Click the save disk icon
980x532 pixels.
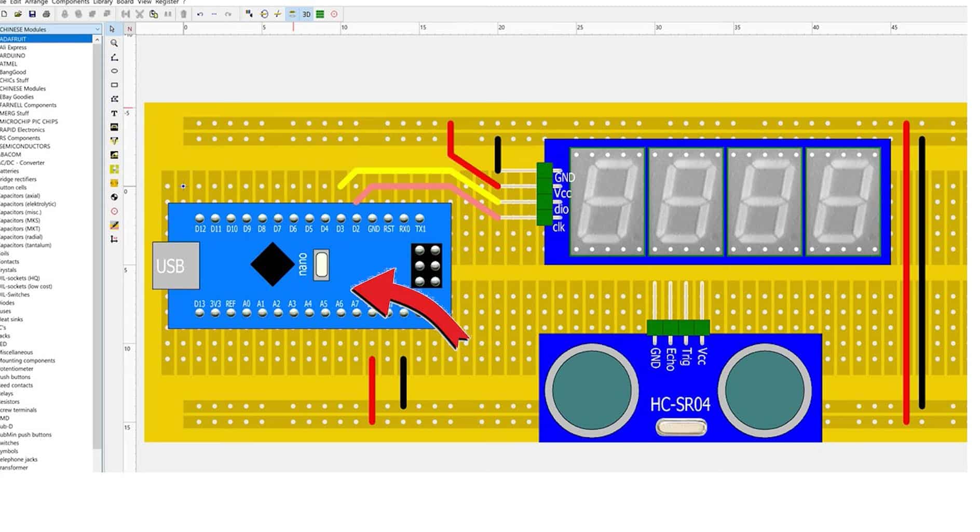tap(32, 14)
